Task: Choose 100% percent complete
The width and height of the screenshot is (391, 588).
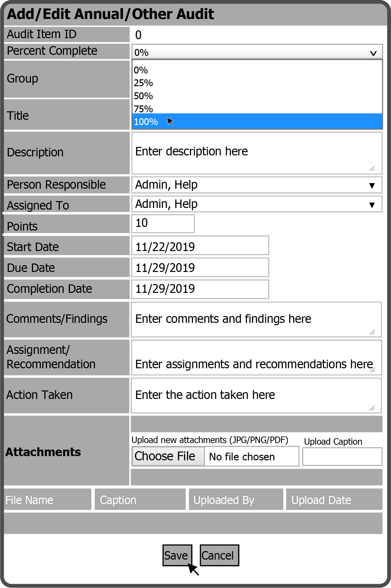Action: [146, 122]
